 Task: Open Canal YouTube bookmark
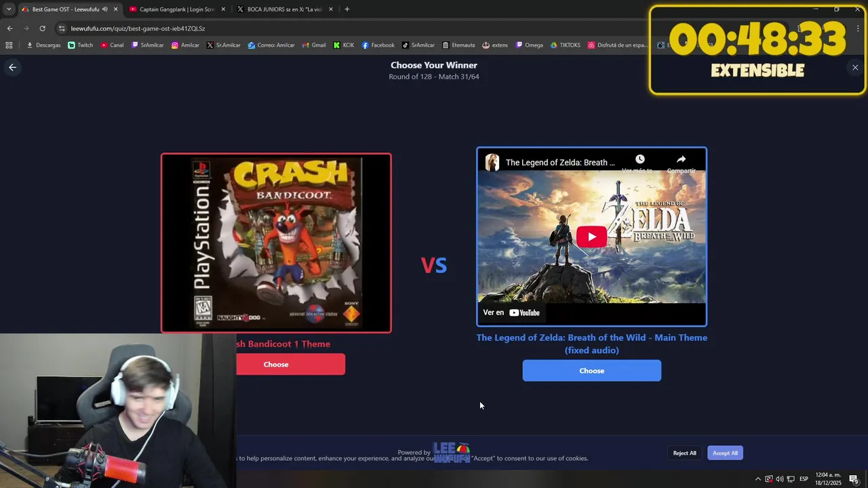click(x=113, y=45)
